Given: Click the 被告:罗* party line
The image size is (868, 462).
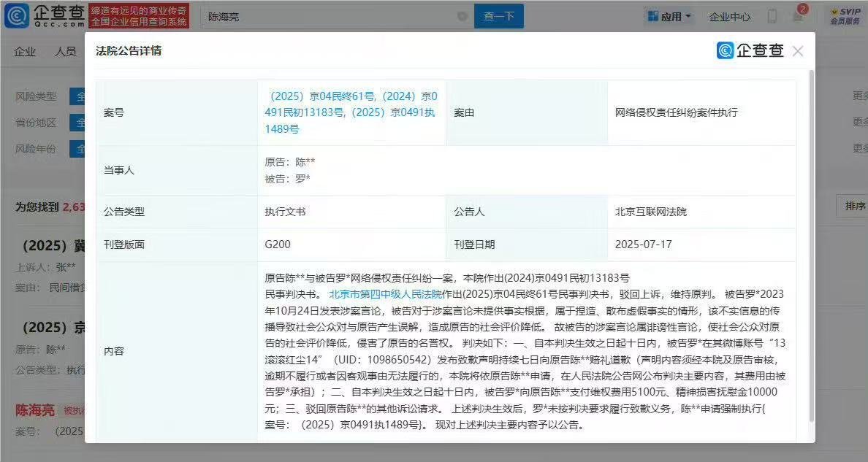Looking at the screenshot, I should [287, 179].
